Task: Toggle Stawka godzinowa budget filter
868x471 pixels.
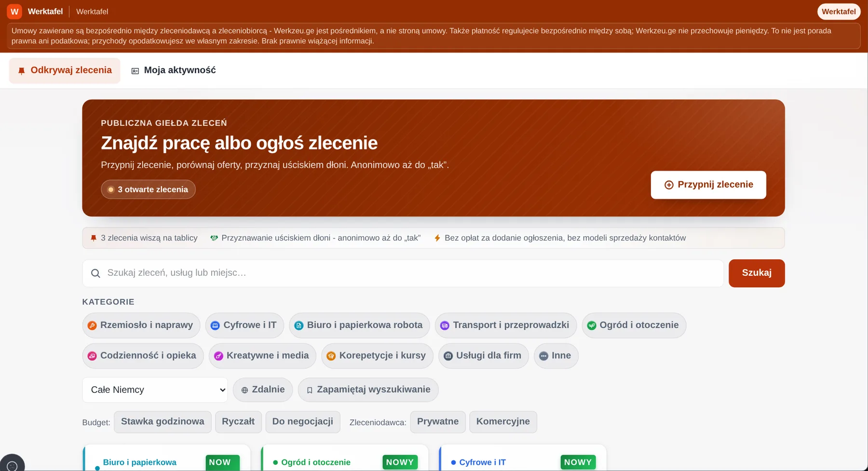Action: tap(163, 422)
